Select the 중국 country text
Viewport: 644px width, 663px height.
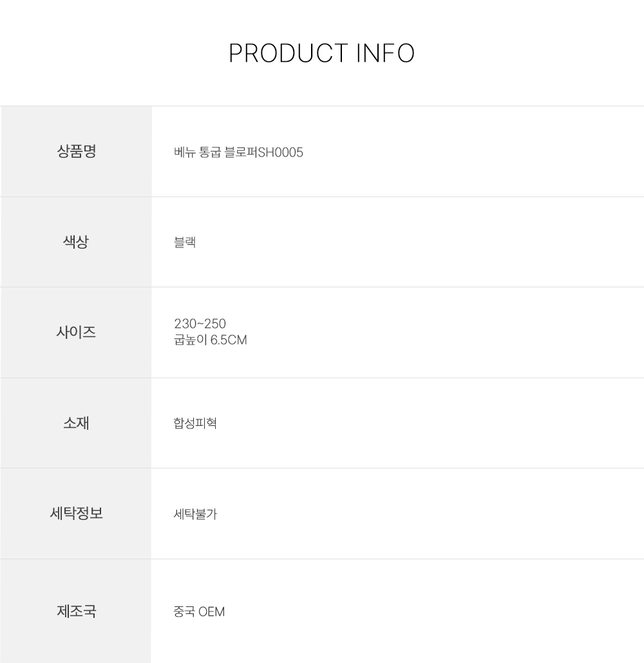[x=184, y=611]
